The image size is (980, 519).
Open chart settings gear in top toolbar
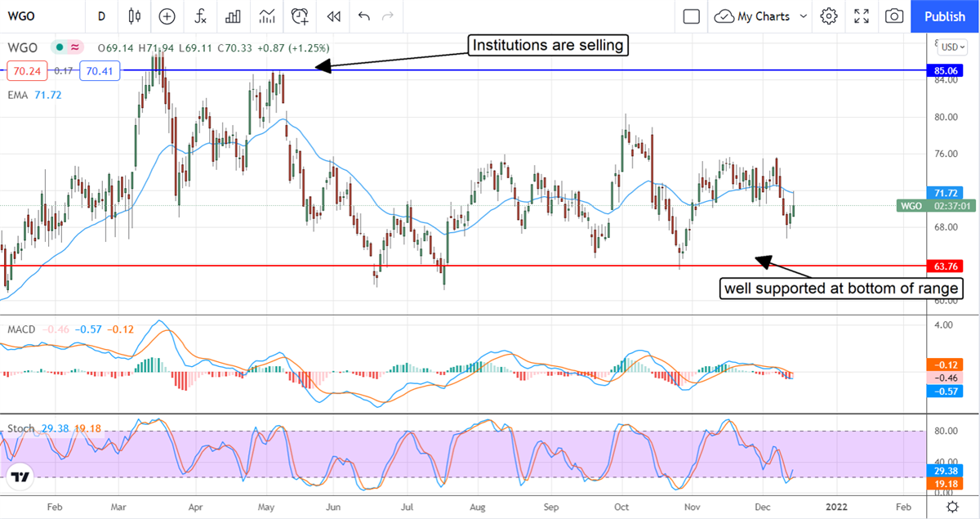coord(829,16)
